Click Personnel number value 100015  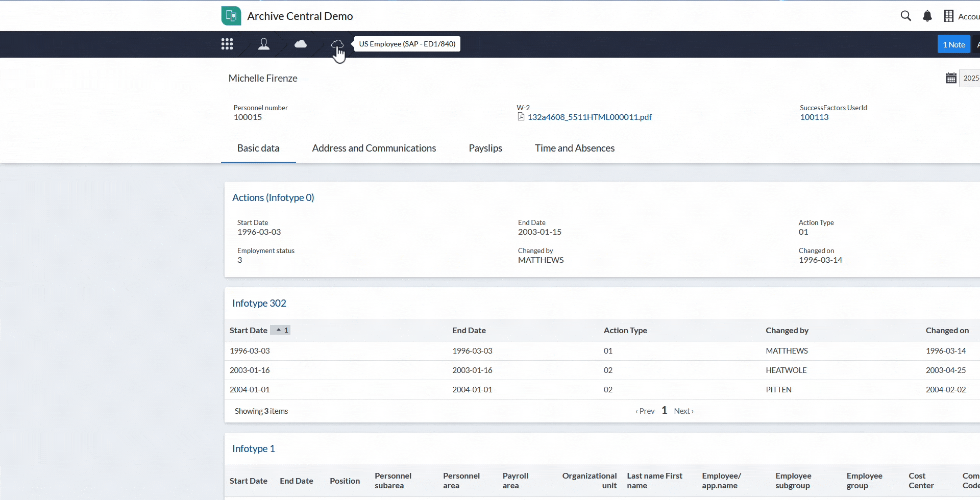pos(248,117)
